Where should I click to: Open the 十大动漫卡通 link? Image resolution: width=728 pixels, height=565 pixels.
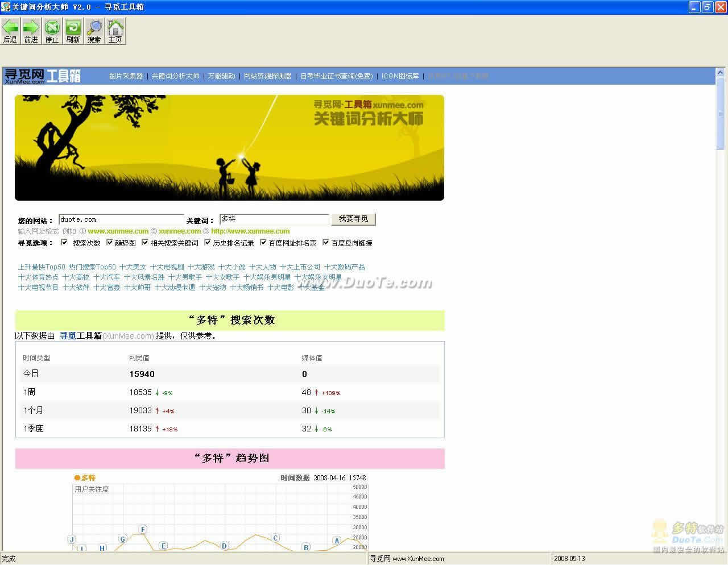pyautogui.click(x=175, y=287)
